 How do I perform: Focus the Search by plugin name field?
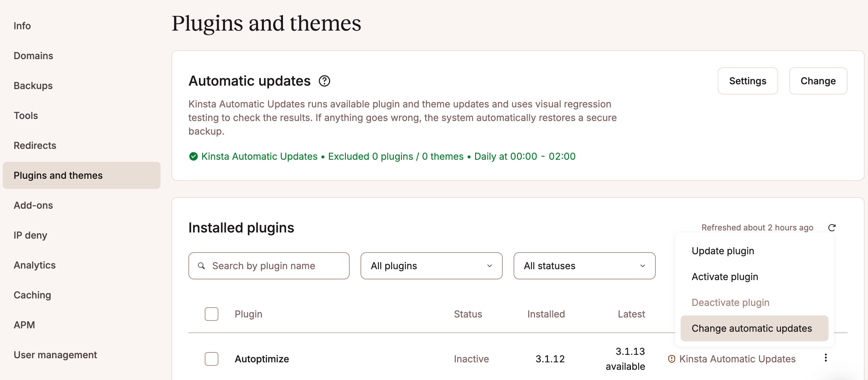pyautogui.click(x=269, y=266)
